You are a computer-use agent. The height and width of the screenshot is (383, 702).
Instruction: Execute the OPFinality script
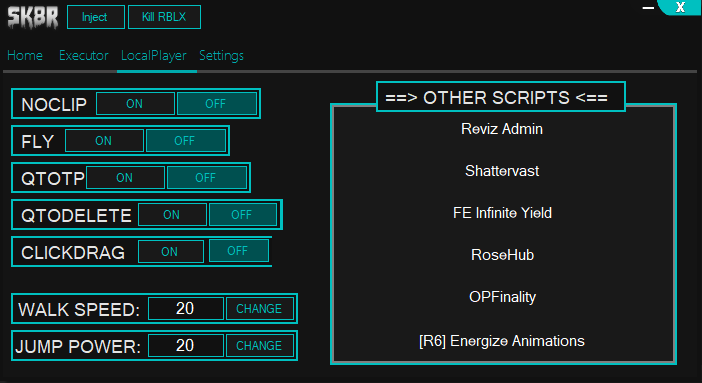(502, 297)
